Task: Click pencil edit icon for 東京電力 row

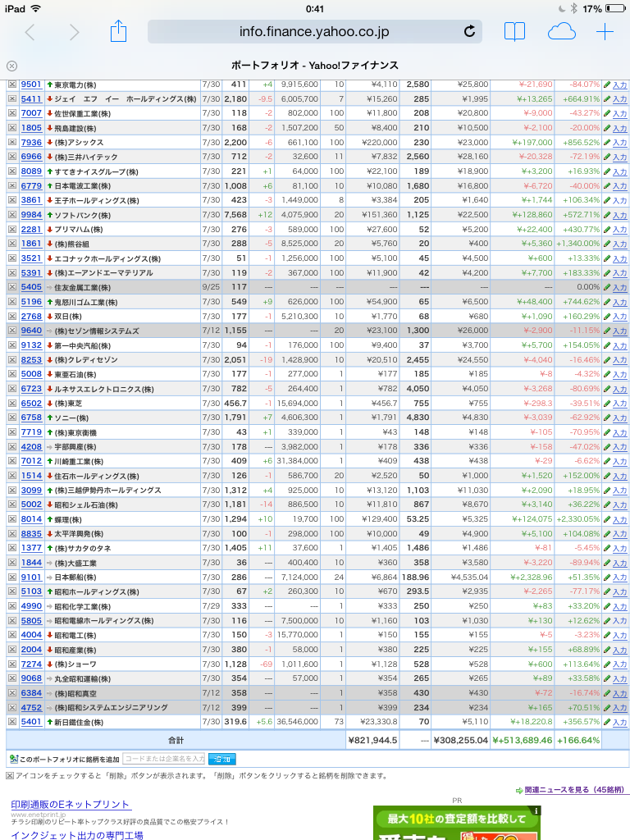Action: tap(607, 84)
